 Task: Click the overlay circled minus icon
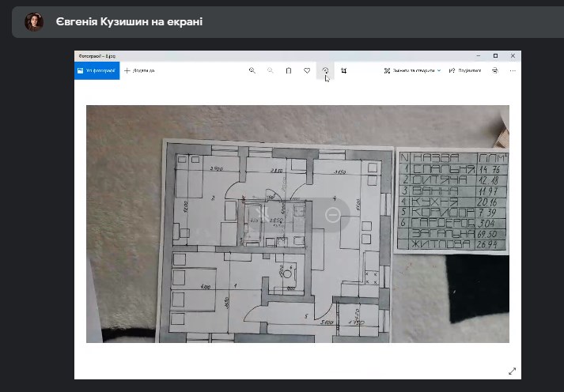coord(333,215)
